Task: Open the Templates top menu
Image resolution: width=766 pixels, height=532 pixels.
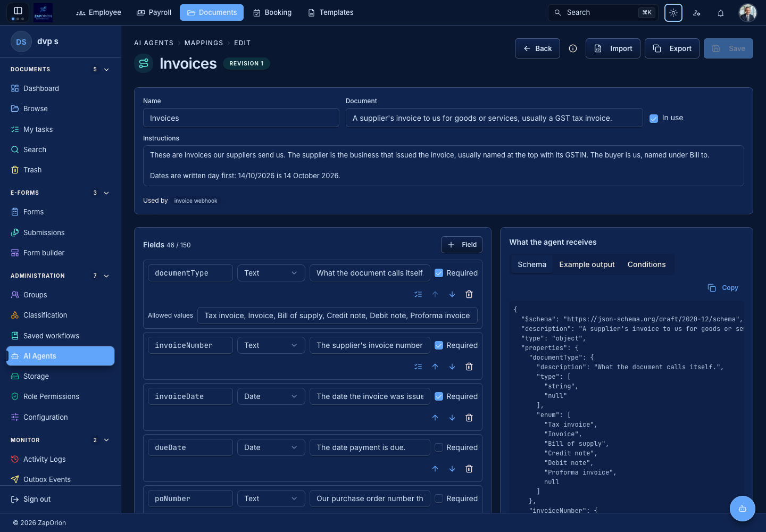Action: [x=330, y=12]
